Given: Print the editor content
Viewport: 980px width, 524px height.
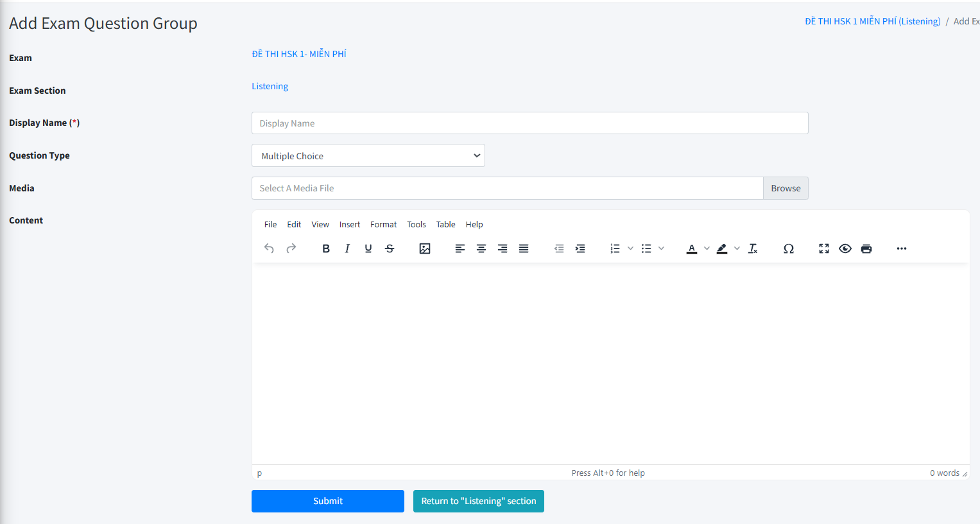Looking at the screenshot, I should pyautogui.click(x=866, y=249).
